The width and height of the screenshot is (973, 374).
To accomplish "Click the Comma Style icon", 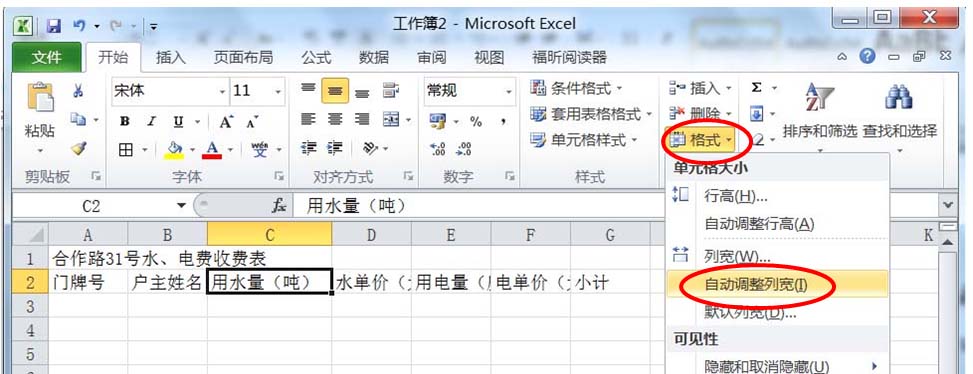I will click(503, 122).
